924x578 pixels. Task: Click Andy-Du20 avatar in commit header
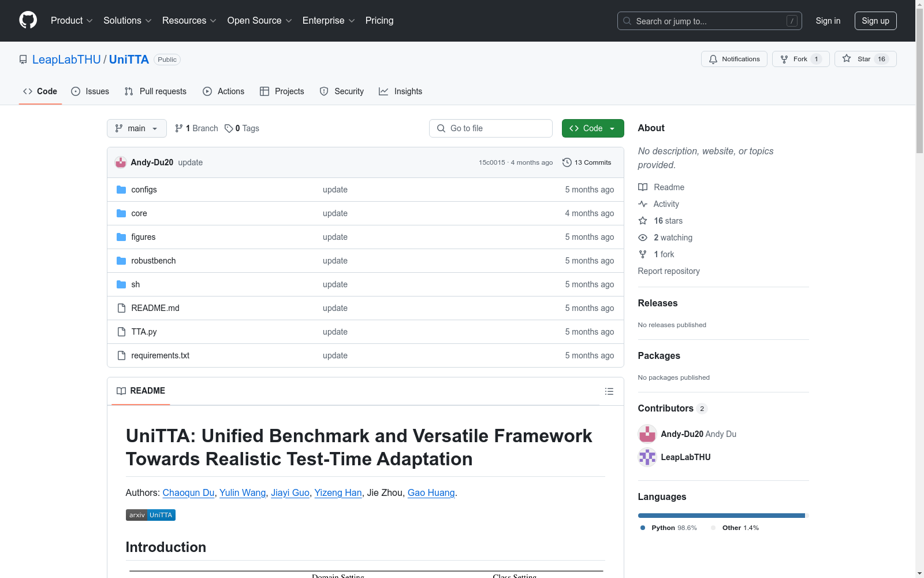click(x=120, y=162)
